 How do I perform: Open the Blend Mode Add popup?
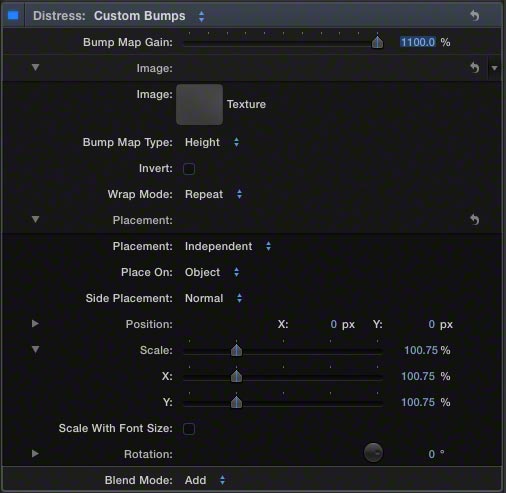(205, 480)
